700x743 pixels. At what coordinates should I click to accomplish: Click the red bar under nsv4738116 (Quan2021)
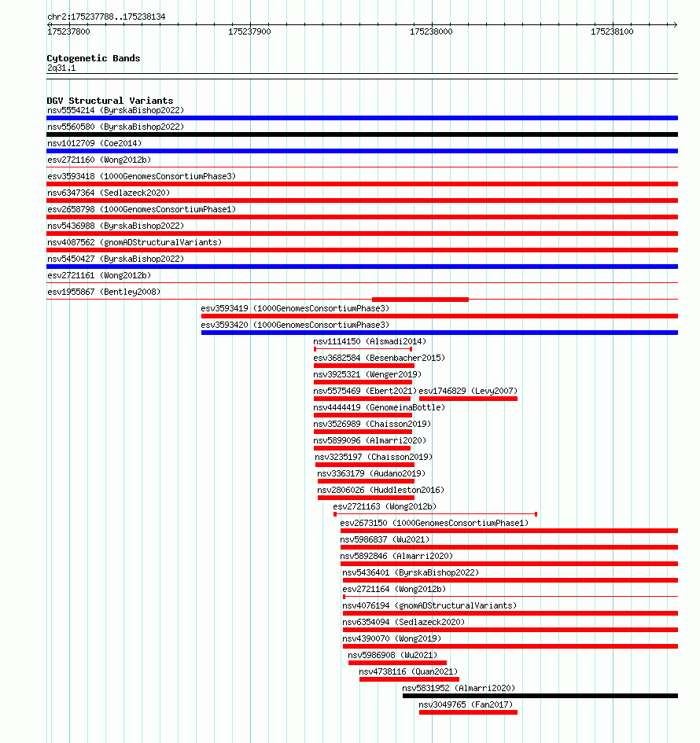[409, 679]
